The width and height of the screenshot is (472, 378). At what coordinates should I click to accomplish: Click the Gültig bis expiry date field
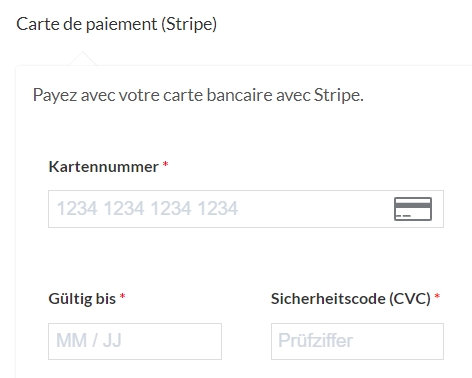click(x=135, y=341)
